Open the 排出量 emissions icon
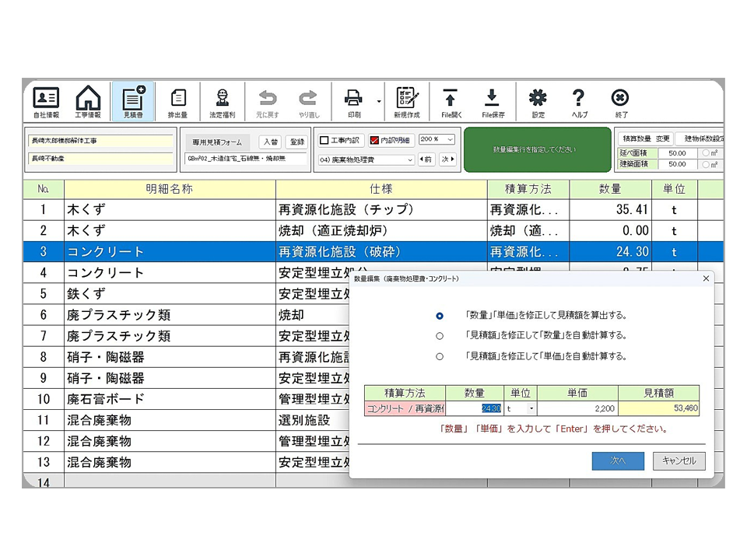Image resolution: width=747 pixels, height=560 pixels. [x=177, y=102]
